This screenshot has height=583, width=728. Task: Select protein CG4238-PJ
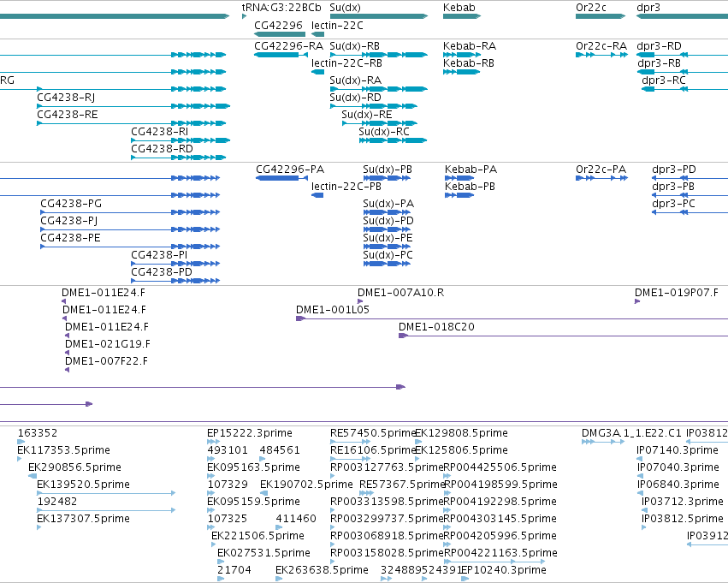click(130, 229)
